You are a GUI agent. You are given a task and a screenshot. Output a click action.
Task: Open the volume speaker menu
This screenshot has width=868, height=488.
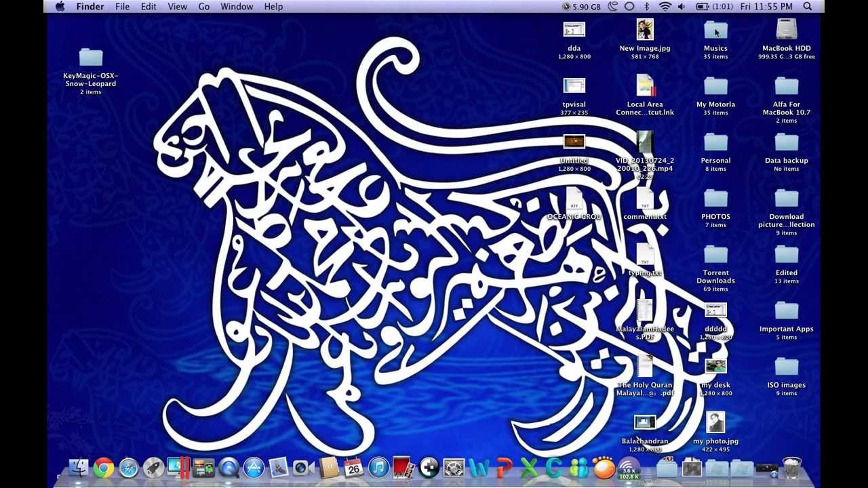click(x=682, y=6)
